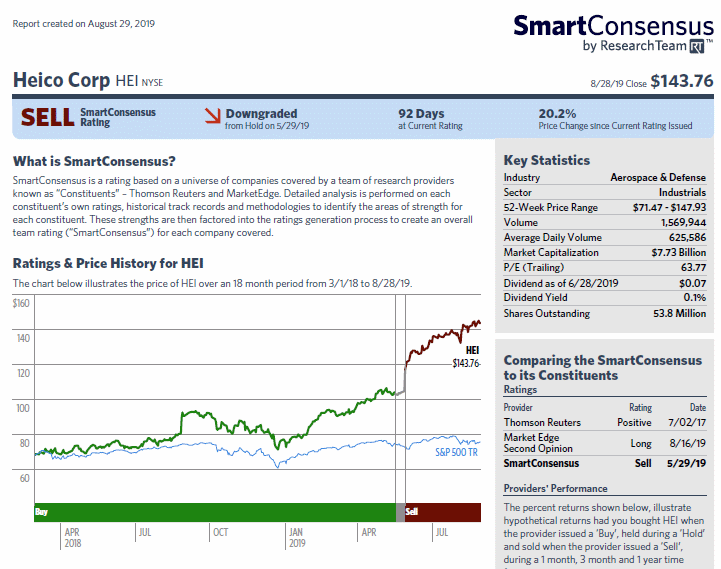Click the Heico Corp company title
The height and width of the screenshot is (569, 721).
click(x=61, y=80)
